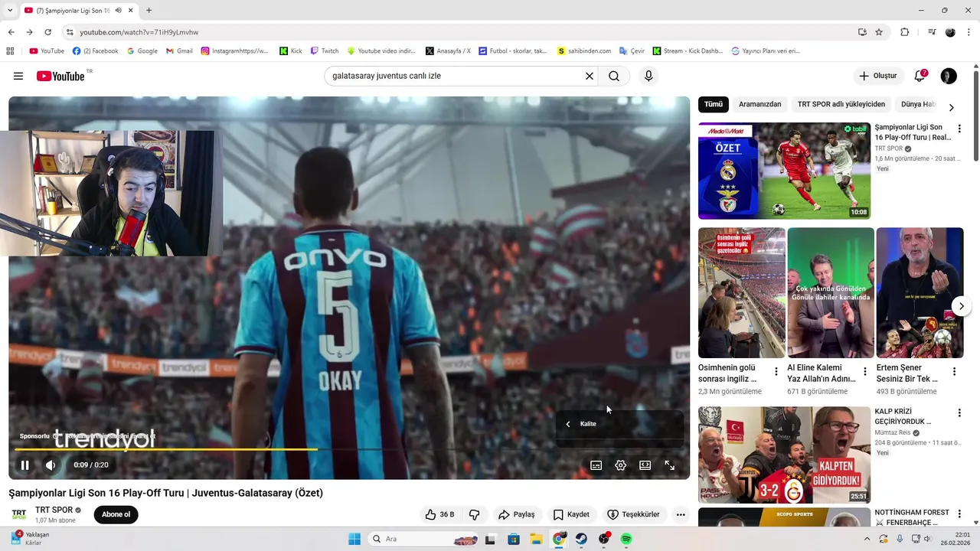This screenshot has height=551, width=980.
Task: Seek using the yellow video progress bar
Action: pos(349,449)
